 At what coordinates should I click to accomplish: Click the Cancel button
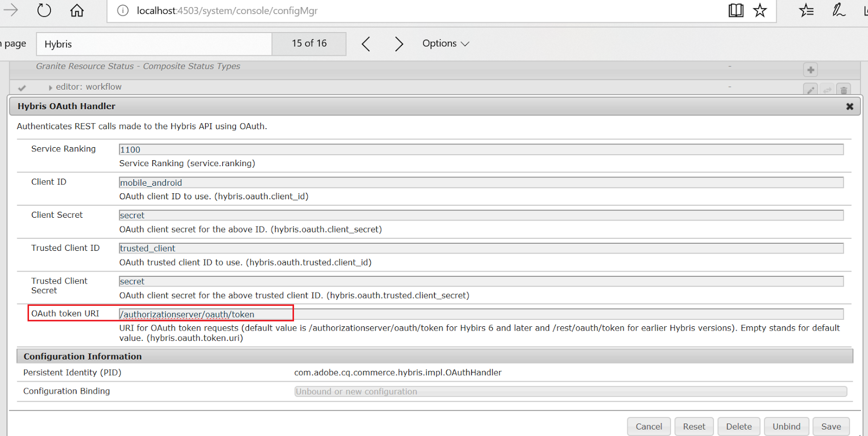point(649,426)
